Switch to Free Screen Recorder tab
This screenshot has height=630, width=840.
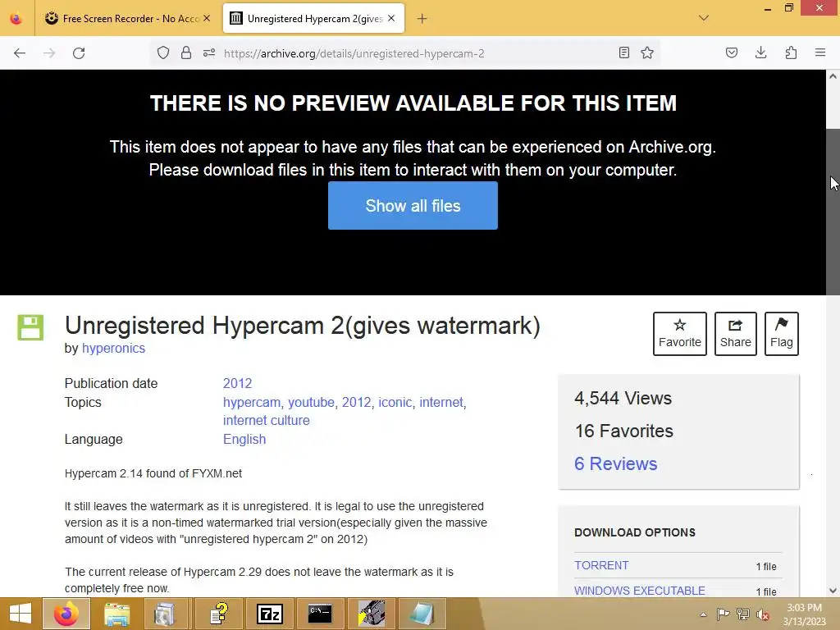[129, 18]
